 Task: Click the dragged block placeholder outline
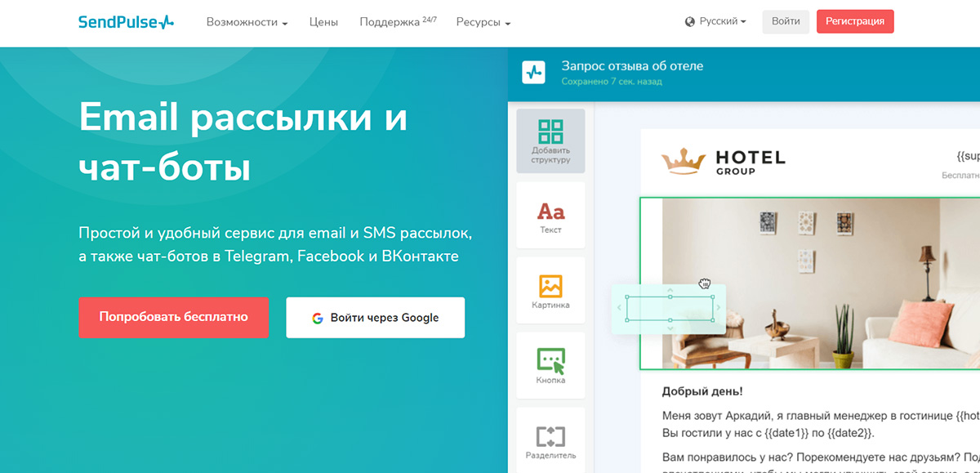pos(670,308)
